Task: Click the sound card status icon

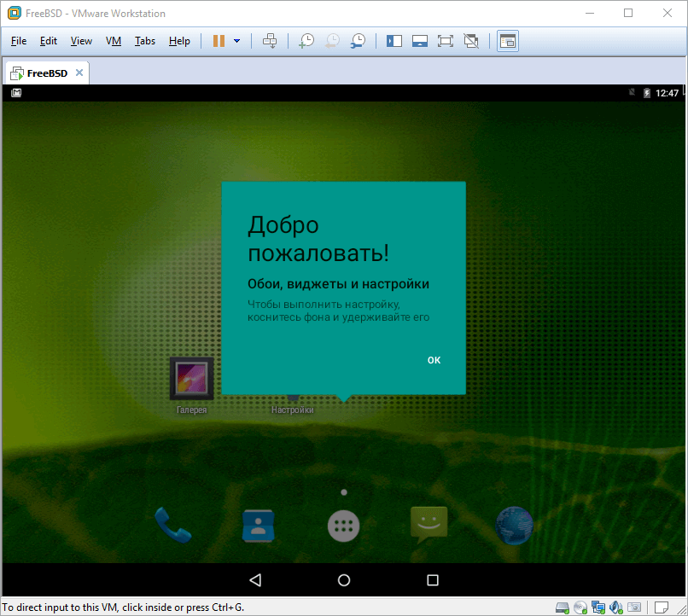Action: pos(615,607)
